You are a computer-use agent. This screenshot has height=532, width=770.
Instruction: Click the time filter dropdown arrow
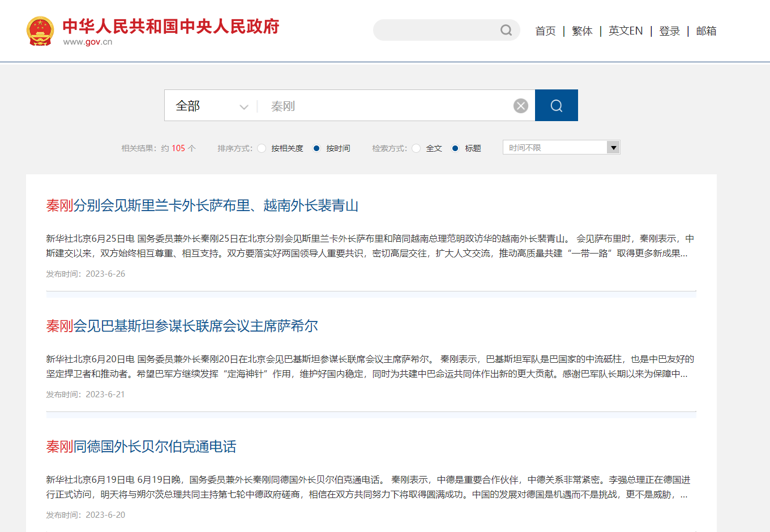(613, 148)
